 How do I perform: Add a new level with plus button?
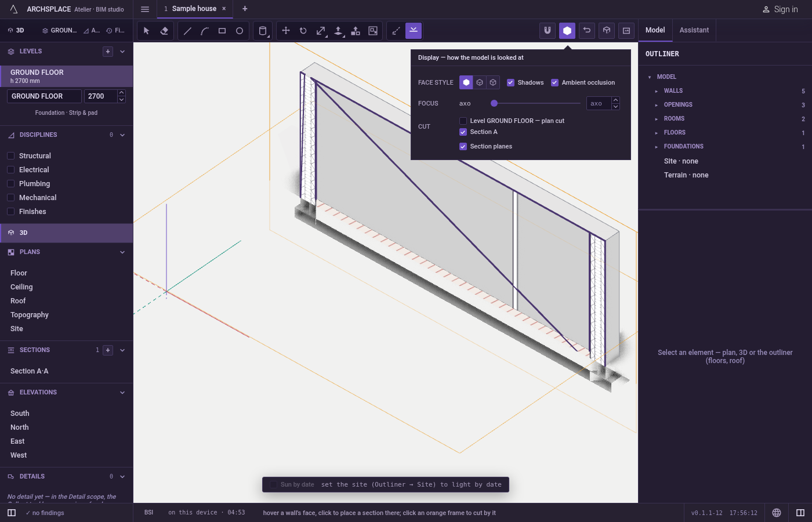click(108, 52)
